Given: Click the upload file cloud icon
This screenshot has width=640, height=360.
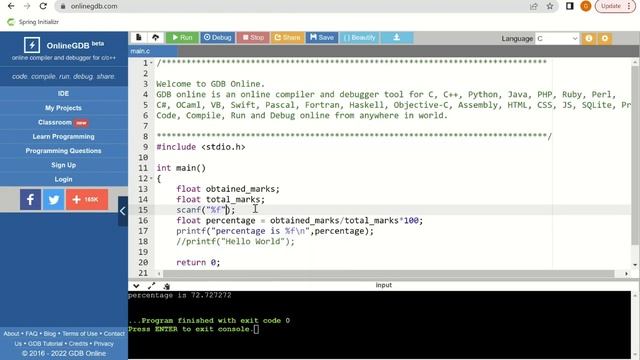Looking at the screenshot, I should tap(156, 38).
